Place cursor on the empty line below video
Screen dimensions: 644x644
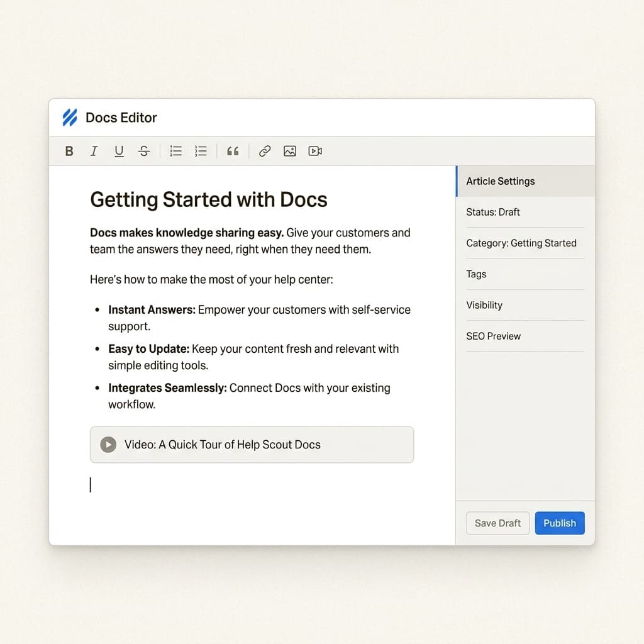(x=252, y=485)
